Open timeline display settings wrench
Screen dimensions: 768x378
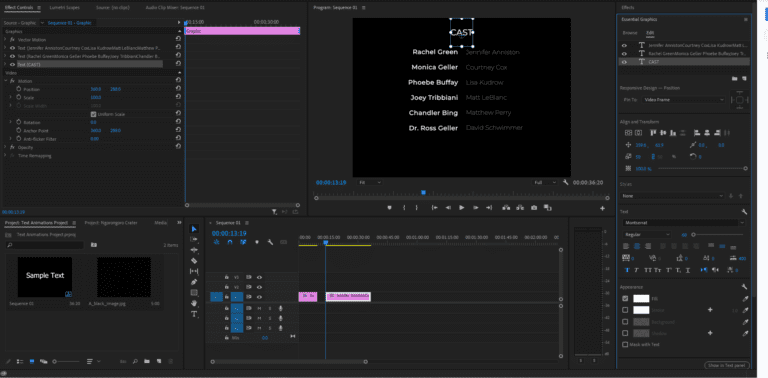point(270,242)
